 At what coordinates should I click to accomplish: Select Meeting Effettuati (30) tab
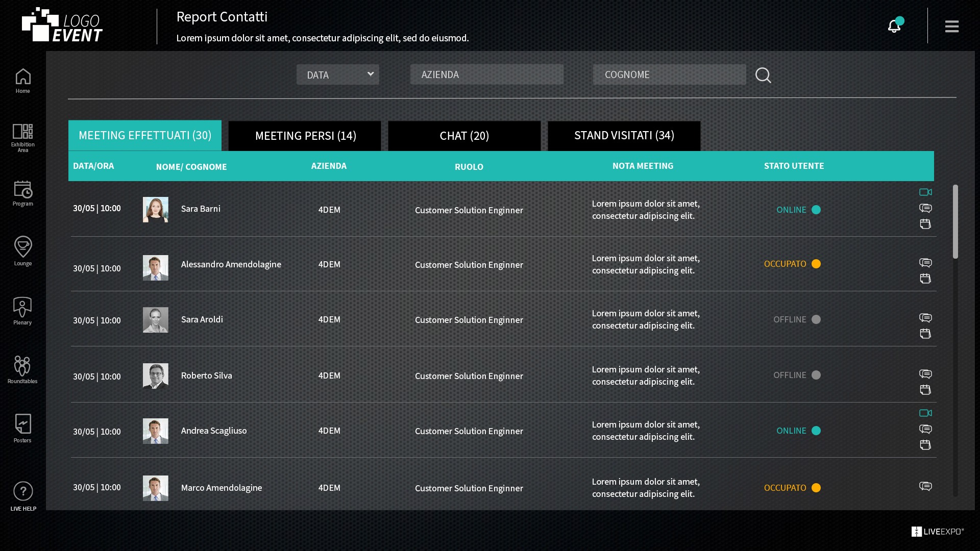(x=145, y=135)
